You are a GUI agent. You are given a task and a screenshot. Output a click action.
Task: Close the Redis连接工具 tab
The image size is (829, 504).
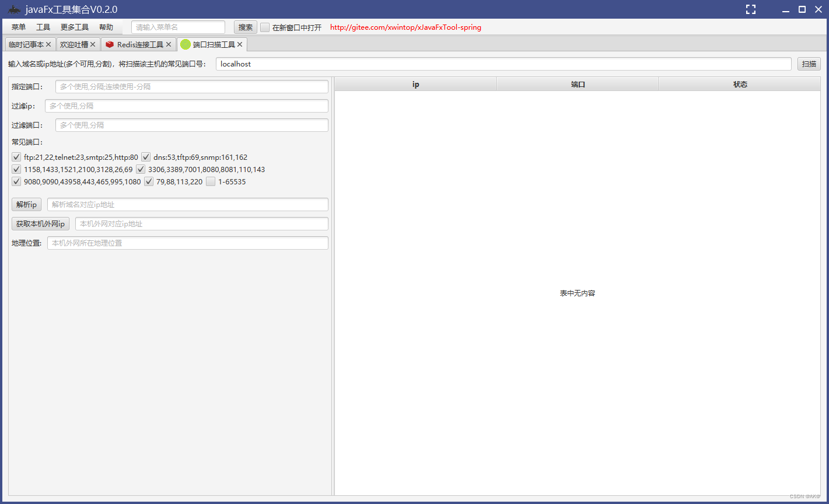(x=169, y=44)
